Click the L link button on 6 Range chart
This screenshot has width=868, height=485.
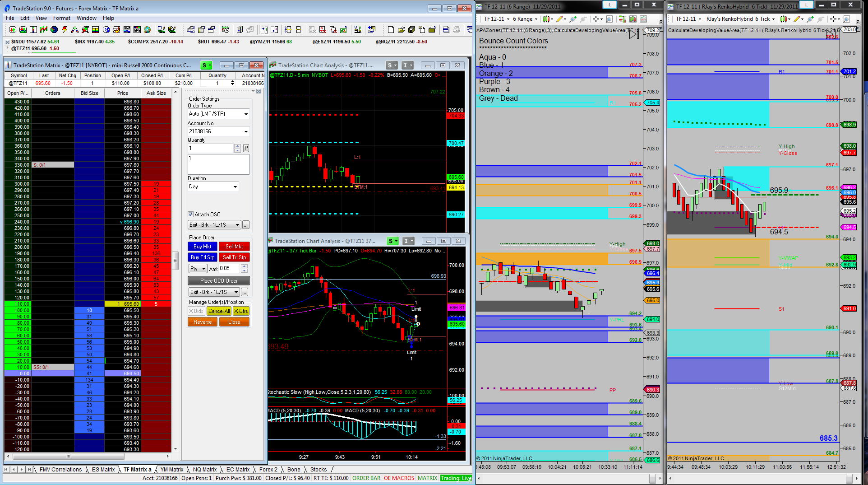[x=610, y=5]
